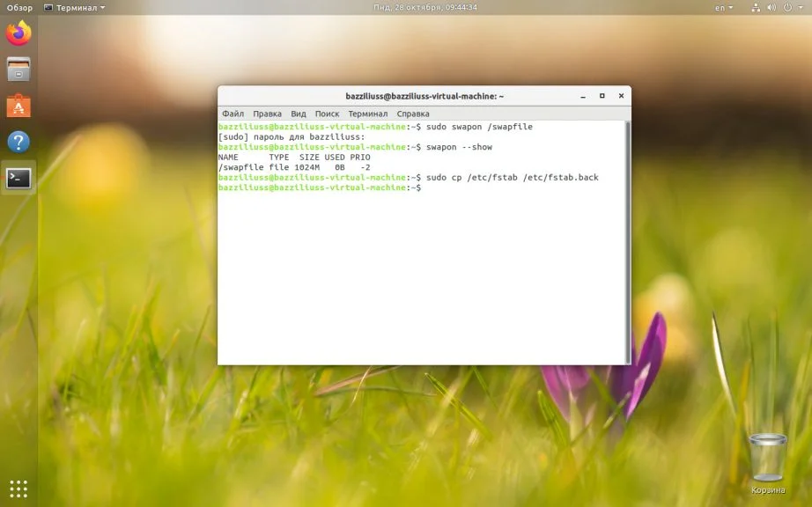812x507 pixels.
Task: Click the Terminal icon in dock
Action: click(x=18, y=178)
